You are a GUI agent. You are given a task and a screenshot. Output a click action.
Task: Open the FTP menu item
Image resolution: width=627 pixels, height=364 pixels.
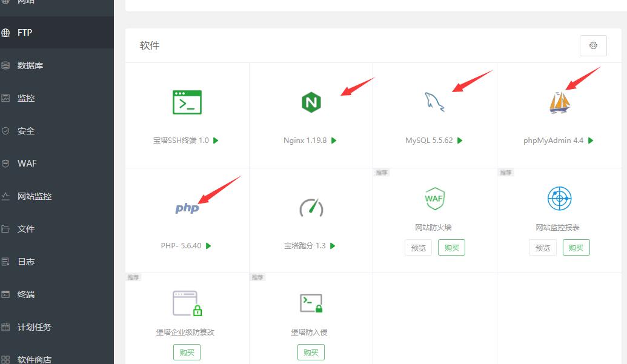[x=57, y=33]
